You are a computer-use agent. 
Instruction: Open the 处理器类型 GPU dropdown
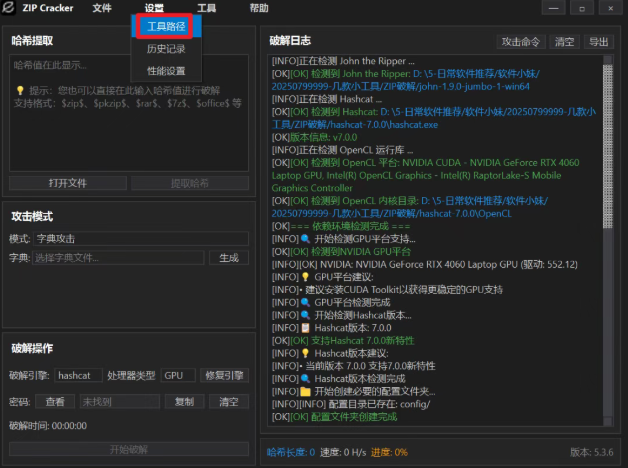click(178, 376)
